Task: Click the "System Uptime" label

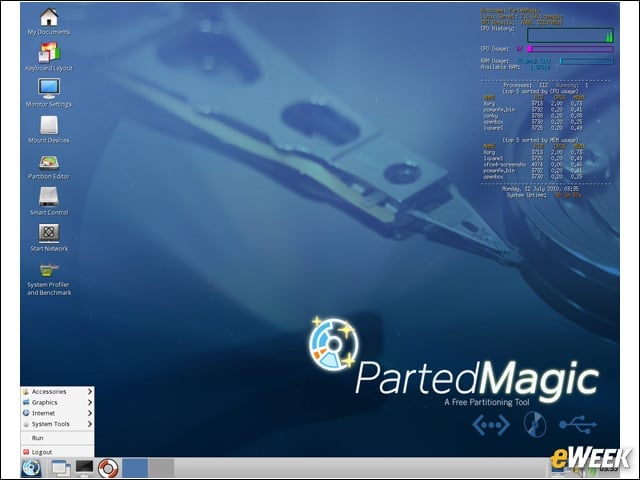Action: tap(527, 195)
